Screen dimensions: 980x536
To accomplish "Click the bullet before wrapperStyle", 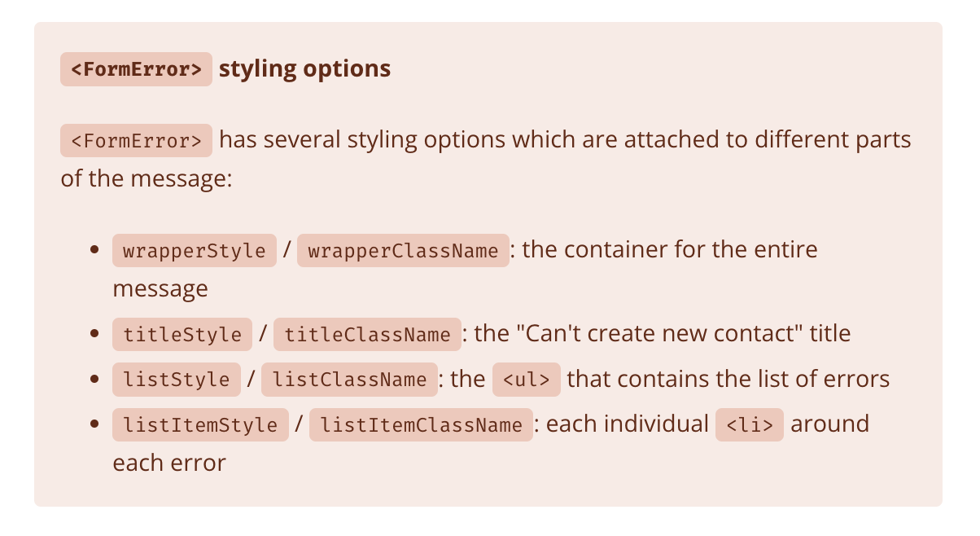I will pos(94,249).
